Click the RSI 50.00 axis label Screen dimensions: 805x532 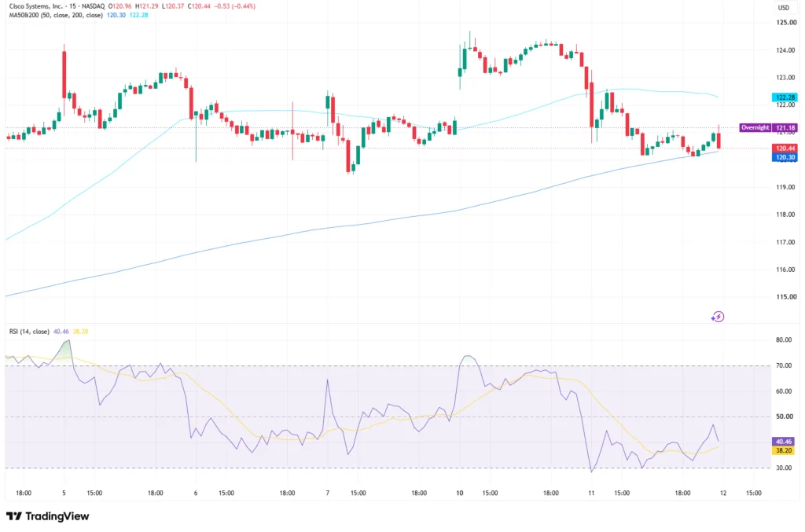[784, 416]
